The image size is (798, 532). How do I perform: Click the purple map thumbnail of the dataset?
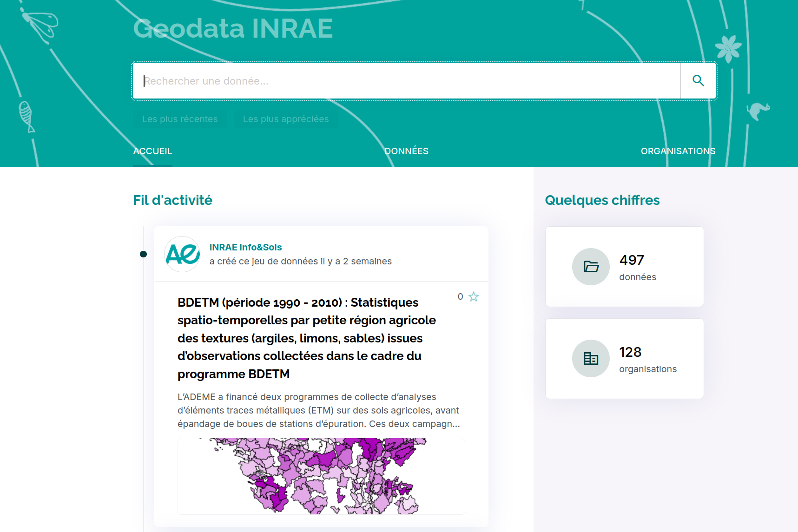(321, 476)
